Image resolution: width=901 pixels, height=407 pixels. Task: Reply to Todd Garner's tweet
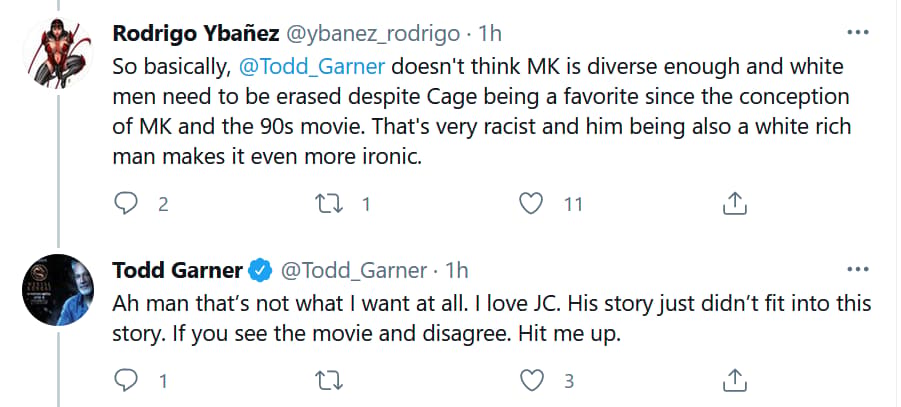(x=126, y=381)
